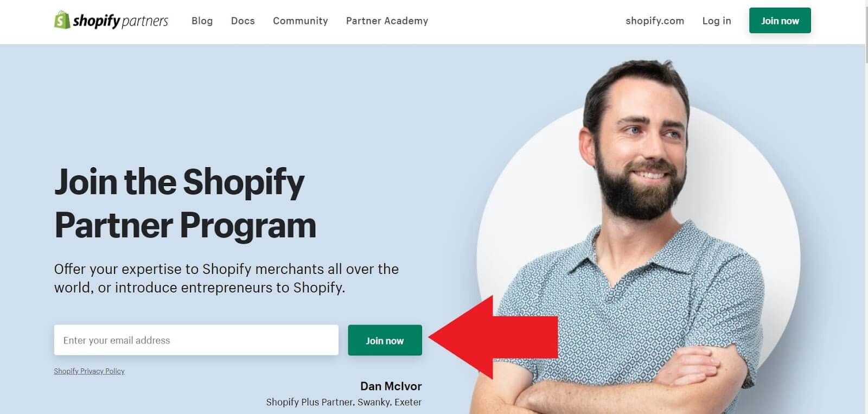Screen dimensions: 868x414
Task: Click the header Join now button
Action: tap(780, 21)
